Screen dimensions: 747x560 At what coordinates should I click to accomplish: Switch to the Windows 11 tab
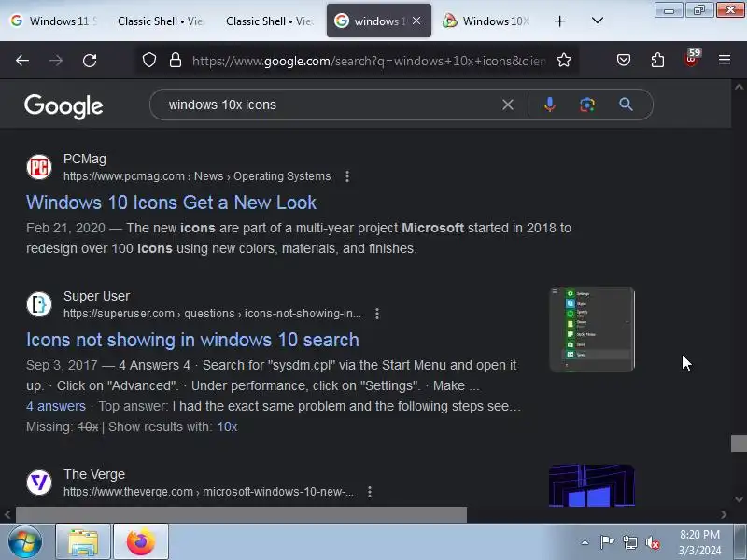(54, 21)
